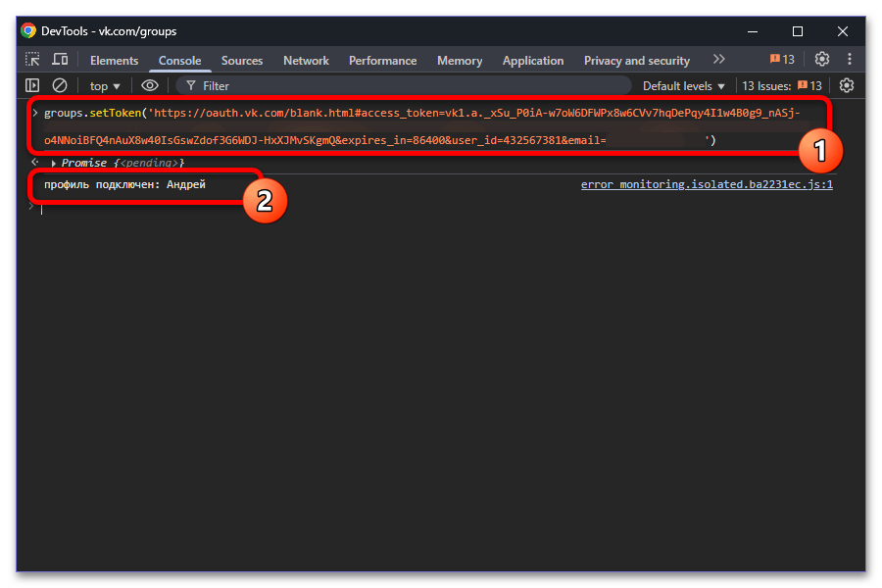Close the DevTools window
The width and height of the screenshot is (882, 588).
[843, 31]
